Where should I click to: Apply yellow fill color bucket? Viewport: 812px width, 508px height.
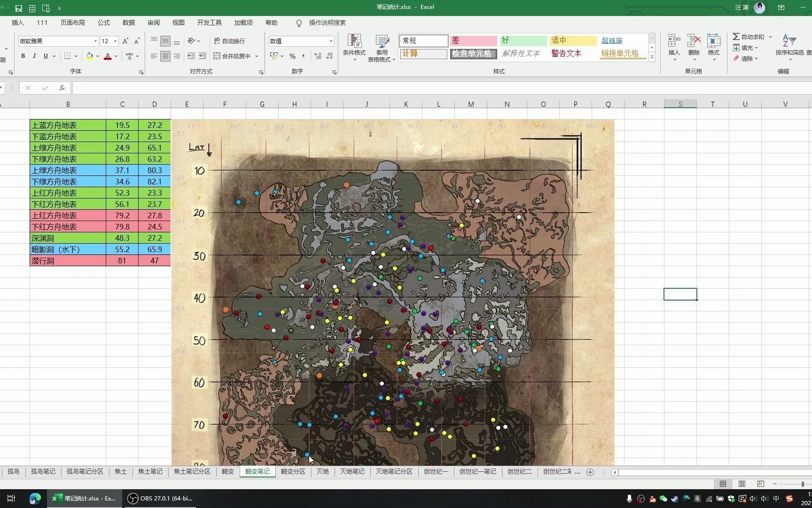[89, 56]
